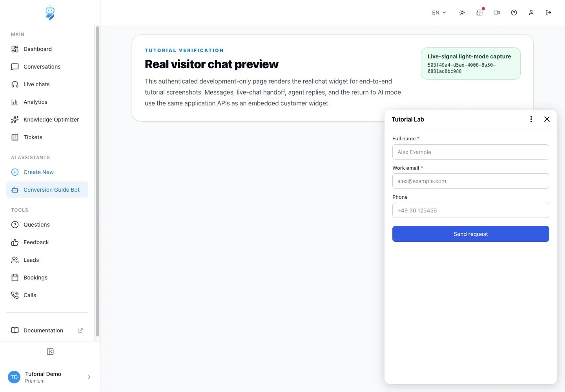Open the news notifications icon
565x392 pixels.
tap(479, 13)
